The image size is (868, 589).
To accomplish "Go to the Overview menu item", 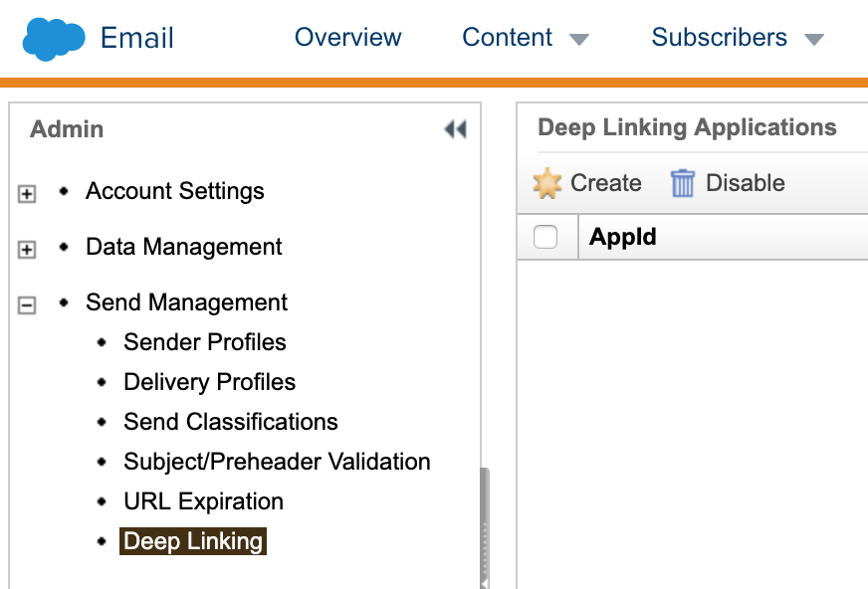I will coord(347,38).
